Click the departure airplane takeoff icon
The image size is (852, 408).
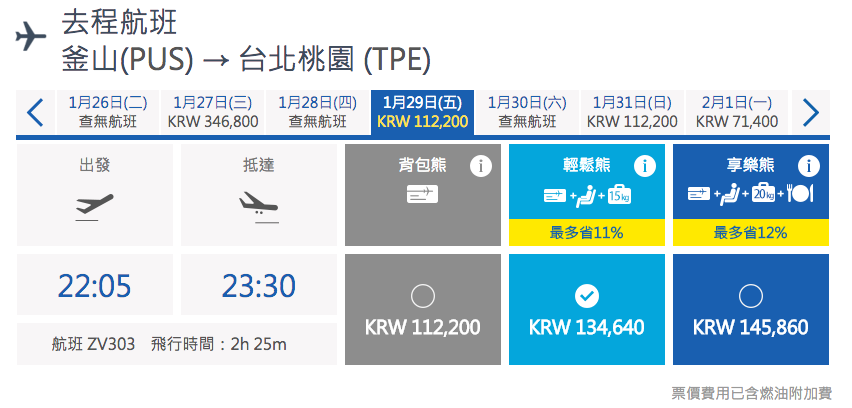(x=95, y=207)
